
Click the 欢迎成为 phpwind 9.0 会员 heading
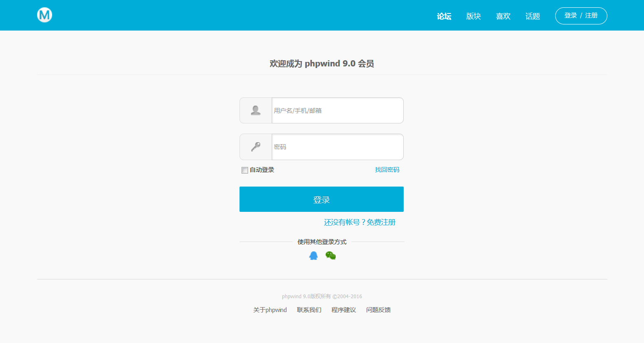click(322, 64)
